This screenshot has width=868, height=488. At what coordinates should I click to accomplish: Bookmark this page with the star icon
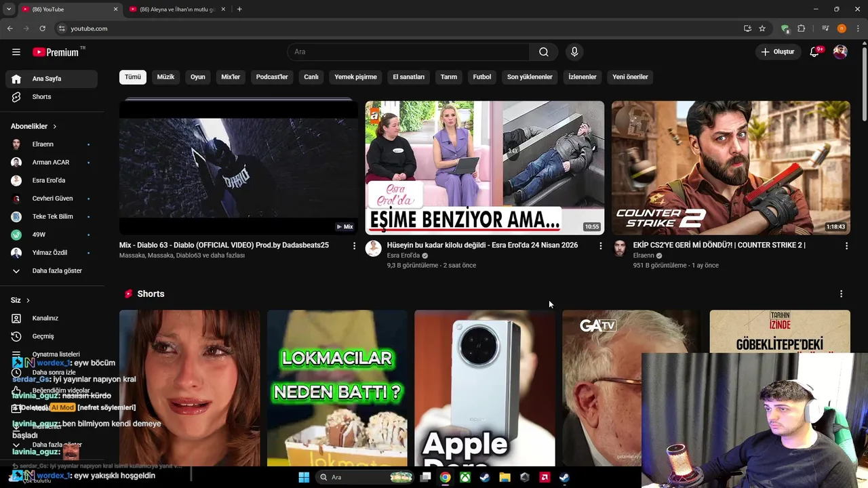click(762, 28)
